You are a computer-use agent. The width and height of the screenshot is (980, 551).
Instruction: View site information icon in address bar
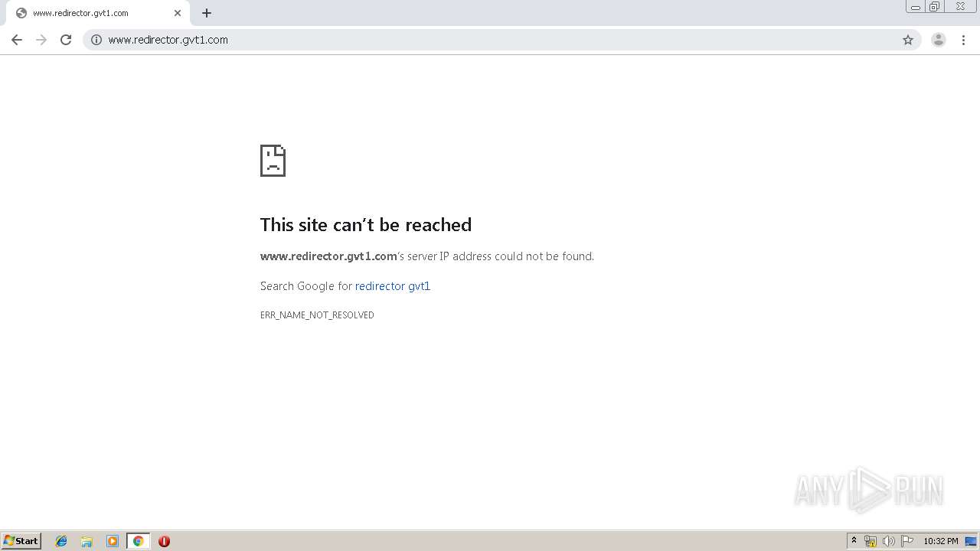[96, 40]
